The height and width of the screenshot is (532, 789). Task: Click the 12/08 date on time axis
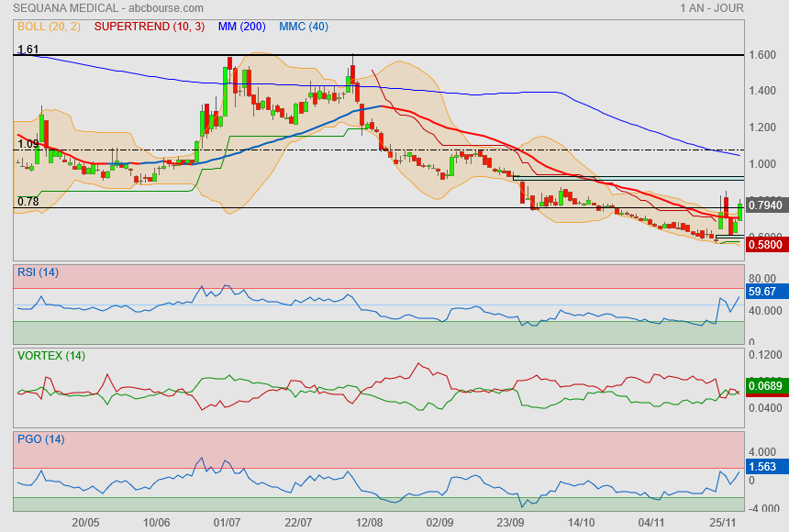click(369, 522)
